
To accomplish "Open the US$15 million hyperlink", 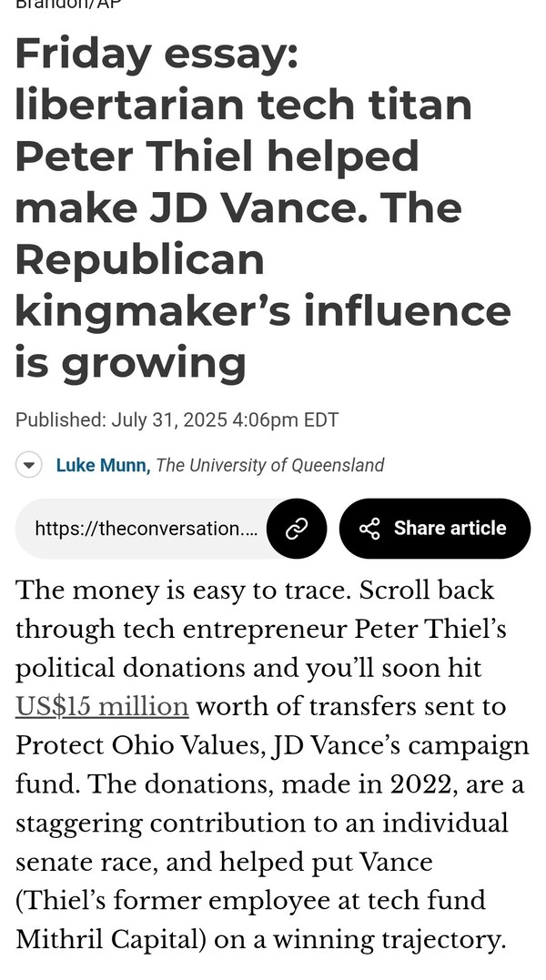I will point(102,707).
